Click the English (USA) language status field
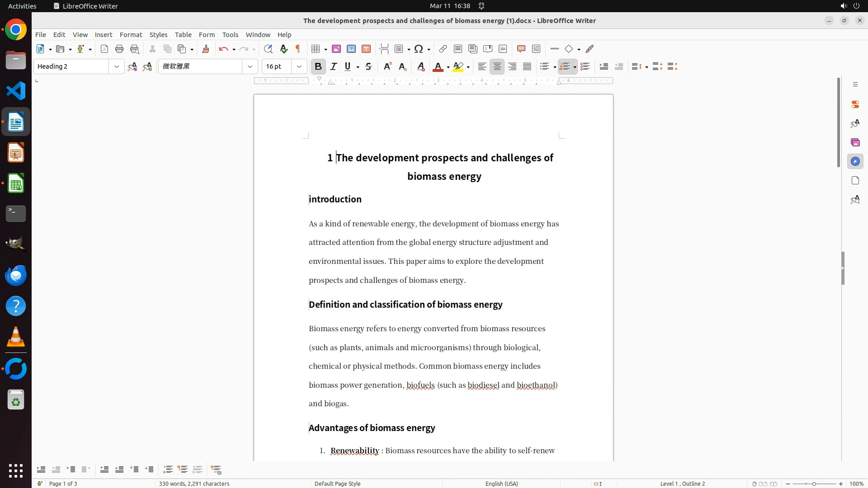This screenshot has height=488, width=868. click(x=501, y=483)
